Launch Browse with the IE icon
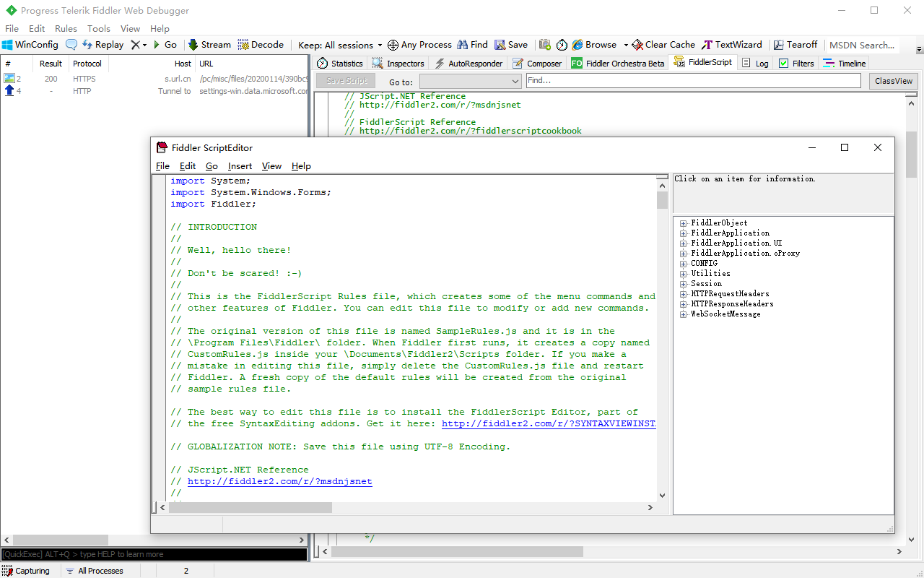This screenshot has height=578, width=924. point(595,45)
